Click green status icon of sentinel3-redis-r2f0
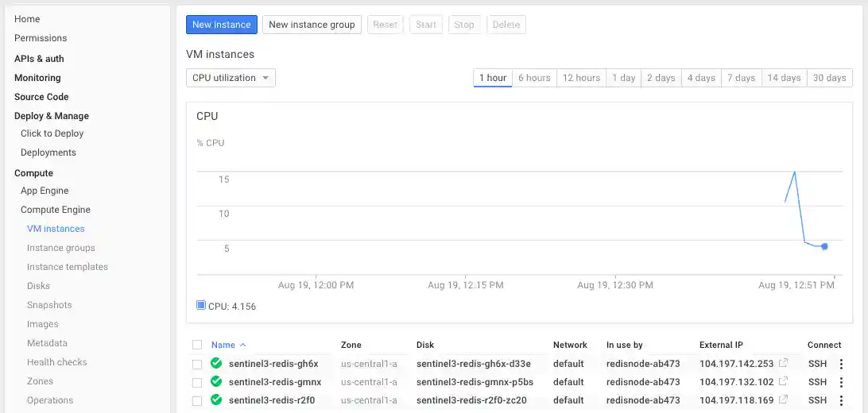The image size is (868, 413). [216, 399]
